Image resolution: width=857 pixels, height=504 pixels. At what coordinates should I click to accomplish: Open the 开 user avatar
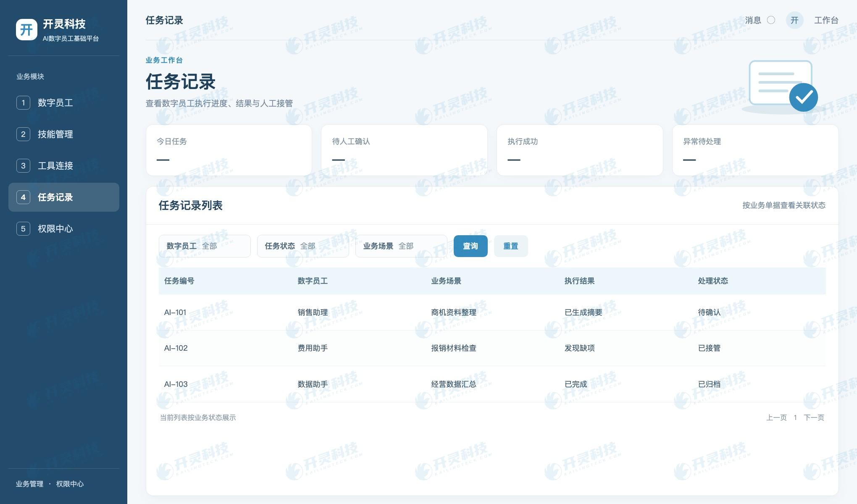click(x=794, y=20)
